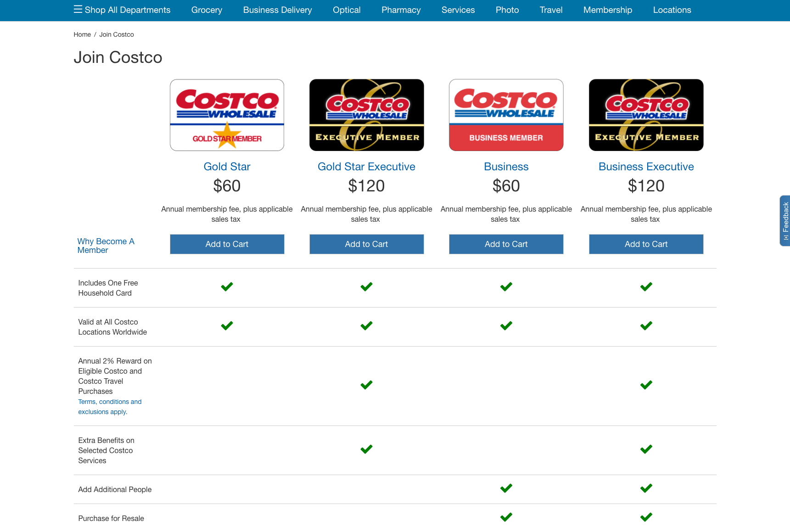Click the Gold Star $60 price
This screenshot has height=532, width=790.
coord(227,186)
